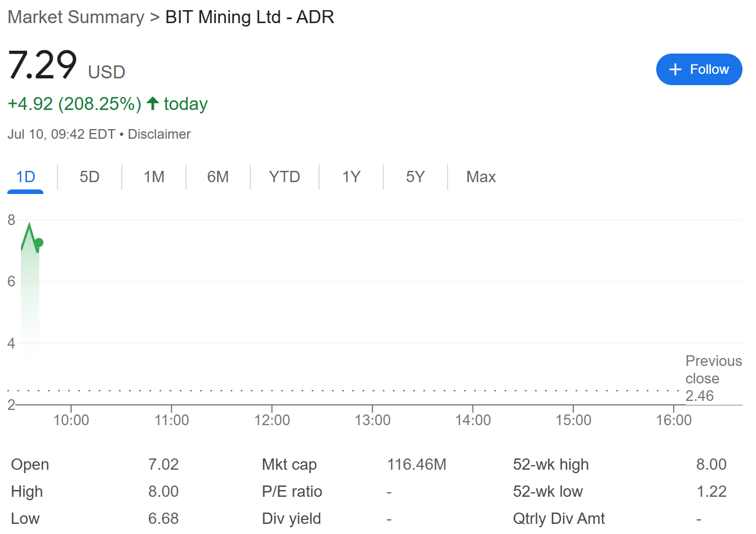This screenshot has width=756, height=534.
Task: Click the 7.29 price value
Action: coord(42,65)
